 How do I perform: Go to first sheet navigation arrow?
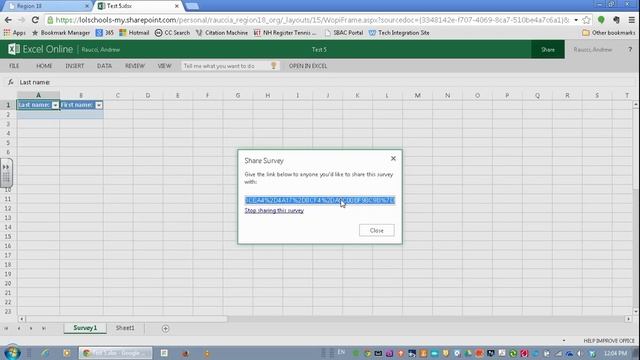[6, 329]
